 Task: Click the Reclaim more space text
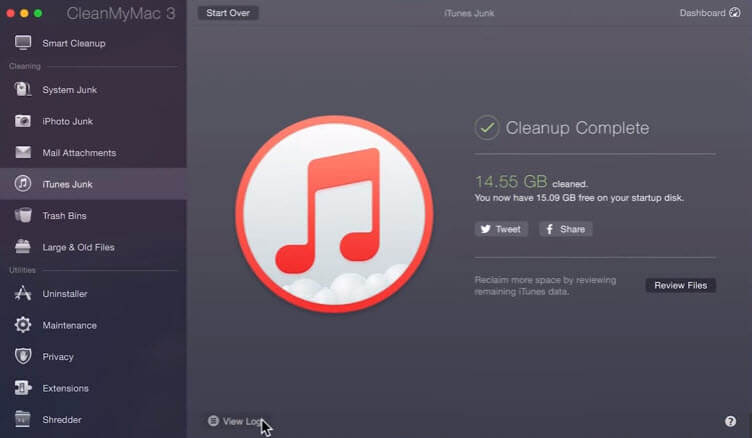point(545,285)
